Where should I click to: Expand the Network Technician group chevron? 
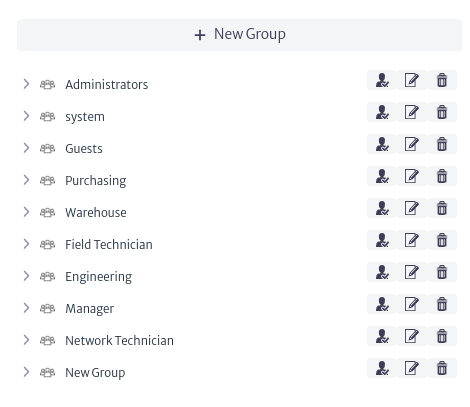tap(26, 340)
